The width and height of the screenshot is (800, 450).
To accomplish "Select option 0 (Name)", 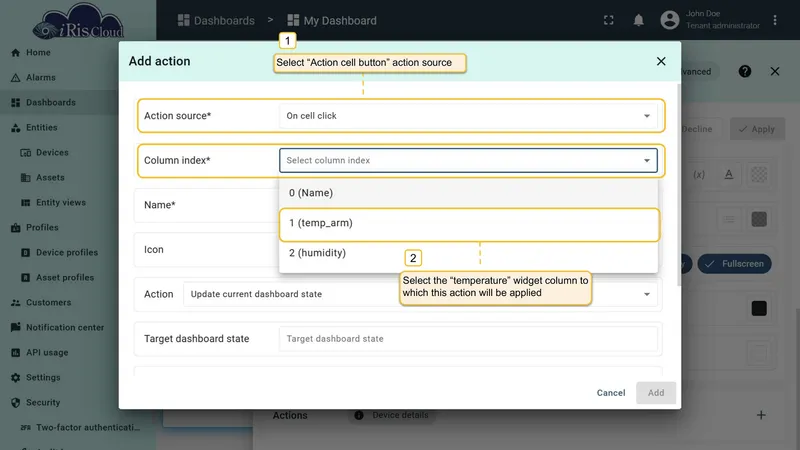I will pyautogui.click(x=468, y=193).
